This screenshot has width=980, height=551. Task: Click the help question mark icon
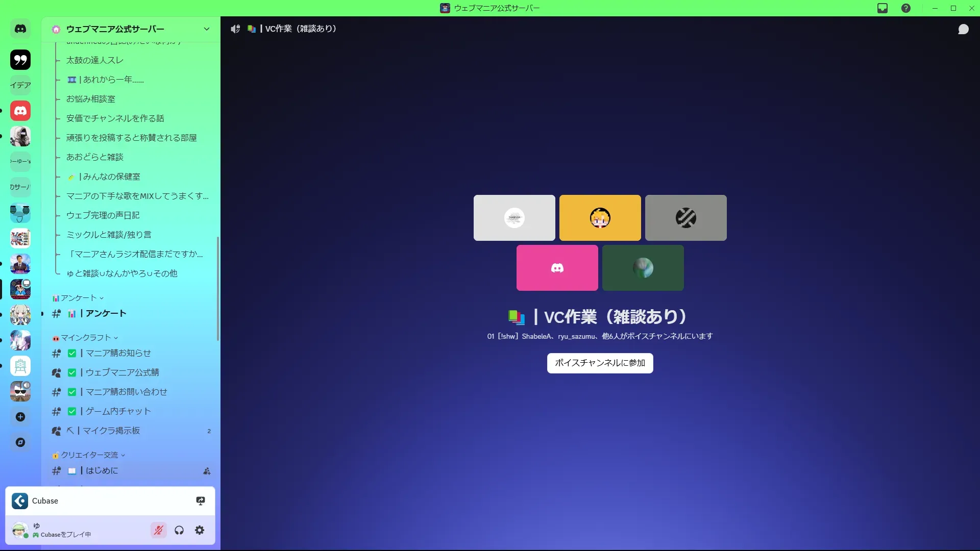pyautogui.click(x=906, y=8)
